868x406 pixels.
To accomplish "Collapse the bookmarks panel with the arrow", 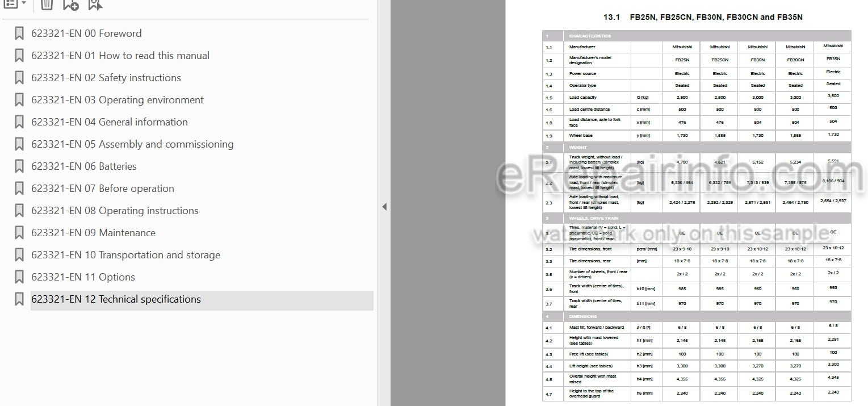I will (384, 207).
